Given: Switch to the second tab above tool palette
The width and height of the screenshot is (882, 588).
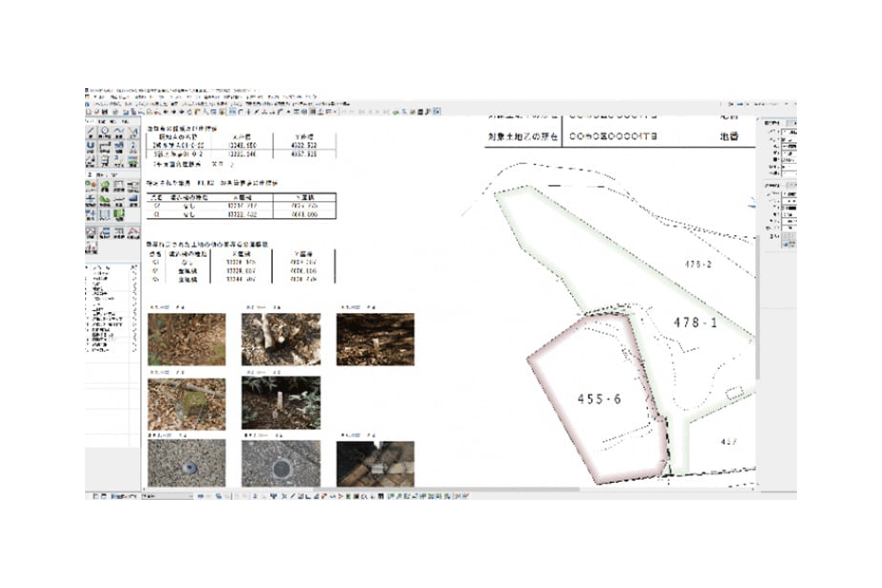Looking at the screenshot, I should point(102,121).
